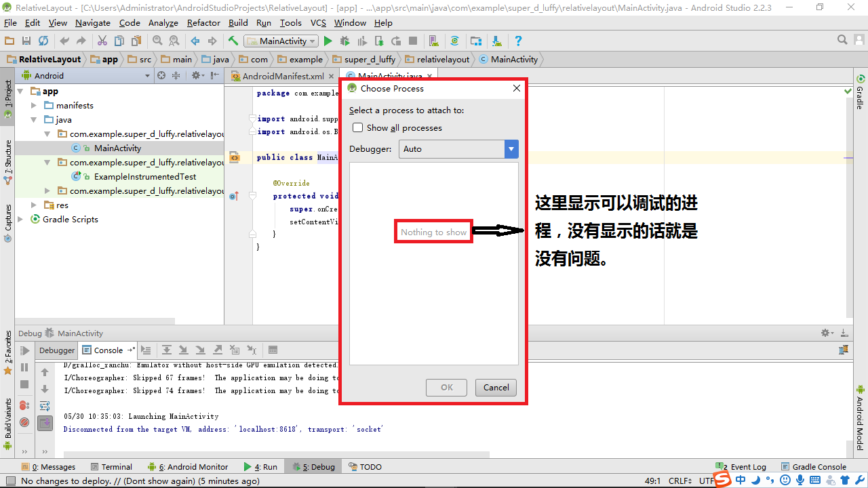Open the project panel gear settings dropdown
This screenshot has height=488, width=868.
[197, 75]
